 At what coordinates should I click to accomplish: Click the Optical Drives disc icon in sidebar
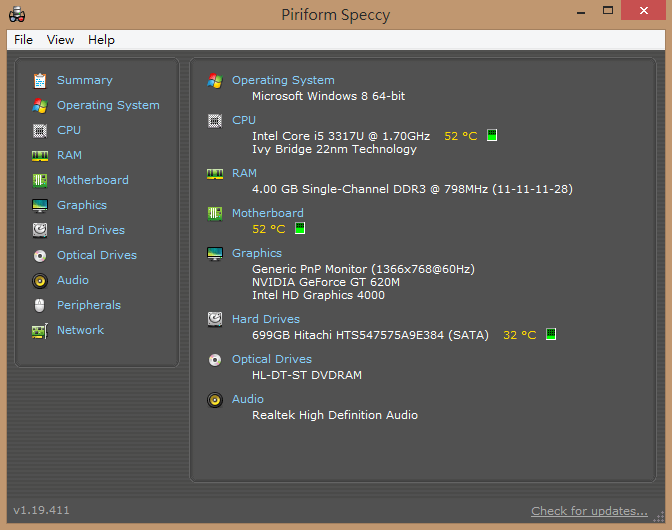click(x=40, y=256)
